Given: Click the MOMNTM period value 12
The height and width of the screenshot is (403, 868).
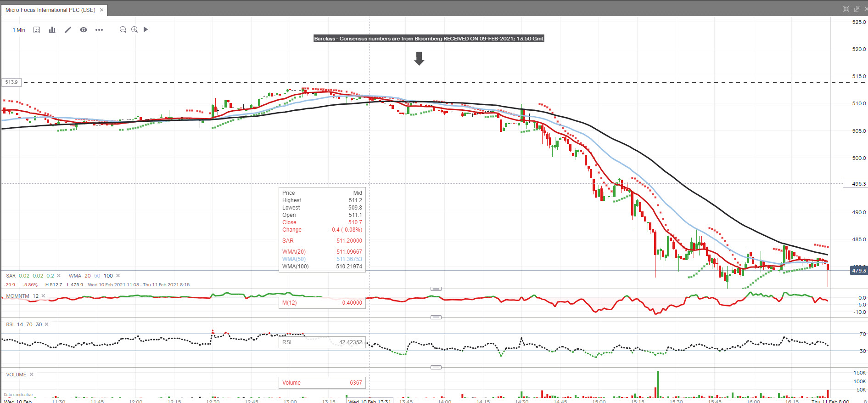Looking at the screenshot, I should pos(35,296).
